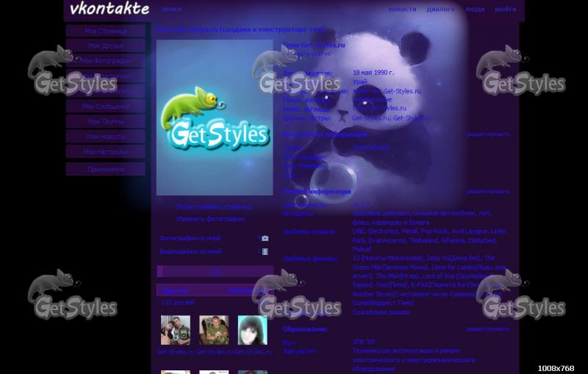Open Видеозаписи со мной link
The image size is (588, 374).
pos(191,252)
